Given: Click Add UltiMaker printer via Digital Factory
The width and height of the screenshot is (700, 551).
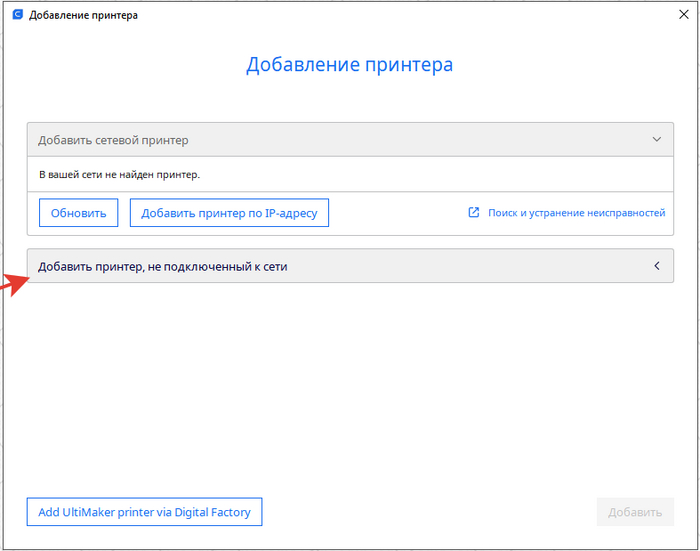Looking at the screenshot, I should click(x=144, y=512).
